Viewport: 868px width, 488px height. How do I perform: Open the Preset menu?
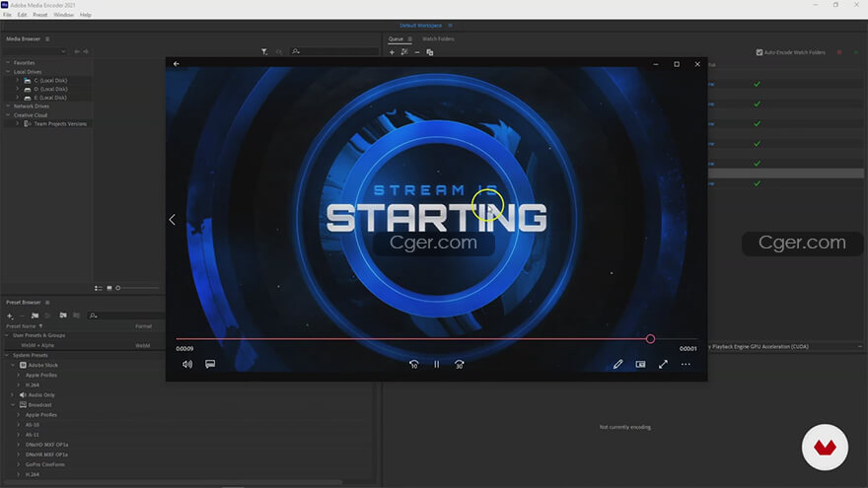[39, 15]
